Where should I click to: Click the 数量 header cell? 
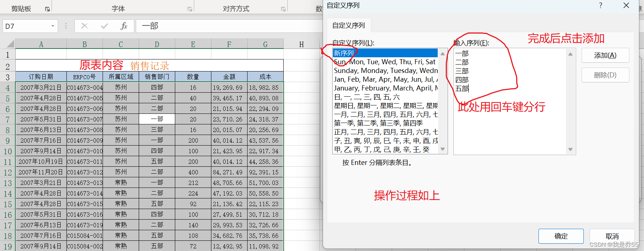[x=193, y=77]
